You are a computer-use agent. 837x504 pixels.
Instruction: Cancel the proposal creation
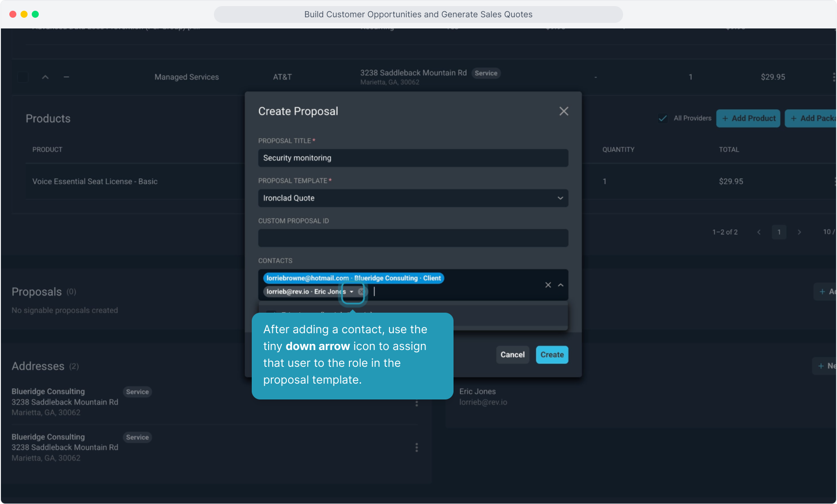click(x=512, y=355)
